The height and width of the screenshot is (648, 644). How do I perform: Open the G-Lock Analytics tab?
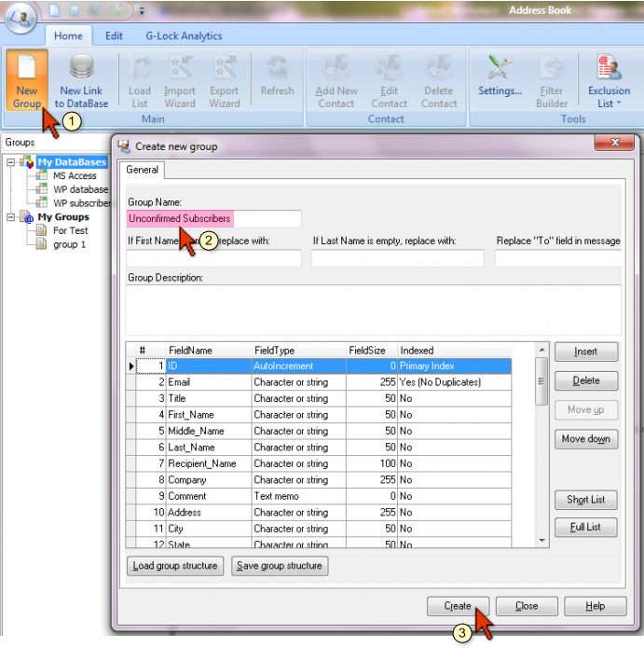[184, 36]
